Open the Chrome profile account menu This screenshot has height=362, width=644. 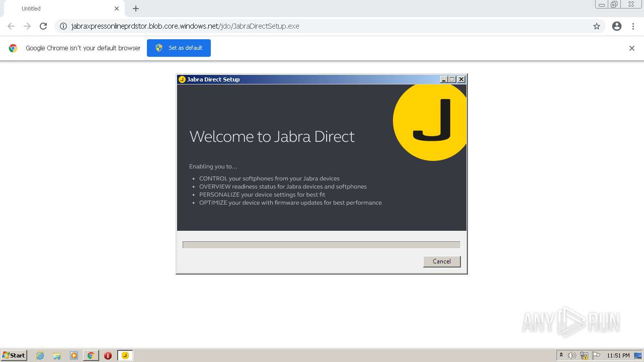[617, 26]
